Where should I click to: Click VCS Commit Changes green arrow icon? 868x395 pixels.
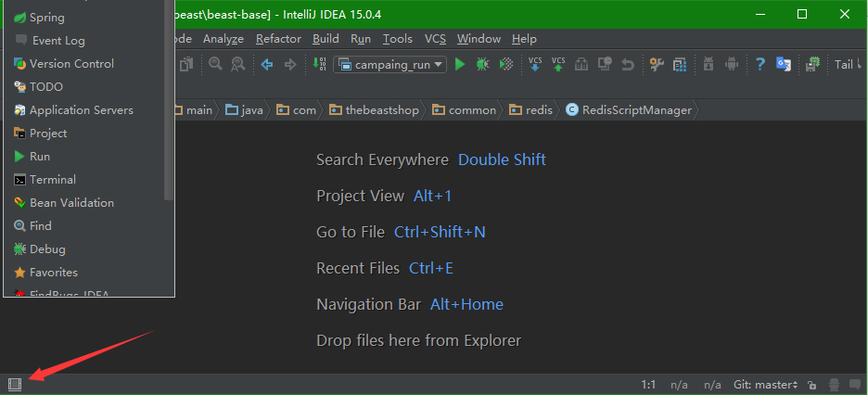tap(558, 64)
